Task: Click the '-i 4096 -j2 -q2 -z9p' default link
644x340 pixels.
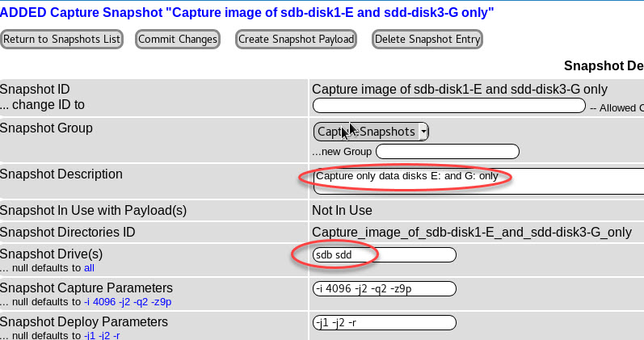Action: pos(128,302)
